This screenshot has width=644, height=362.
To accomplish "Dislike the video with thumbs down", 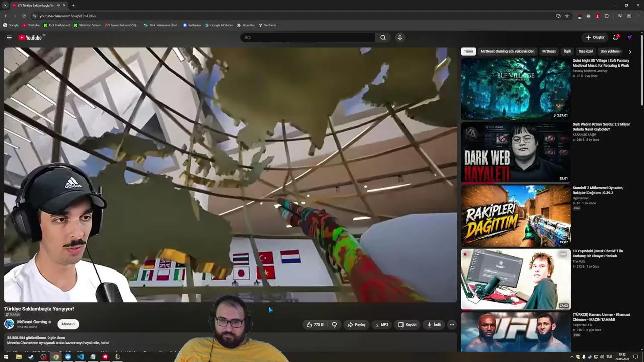I will click(x=335, y=325).
